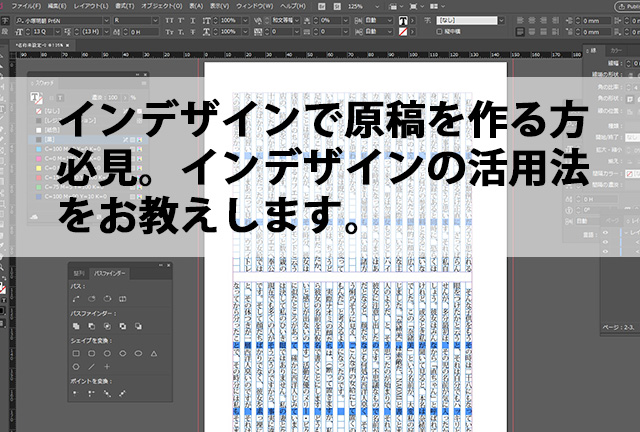Convert shape to beveled rectangle
Screen dimensions: 640x432
coord(107,353)
